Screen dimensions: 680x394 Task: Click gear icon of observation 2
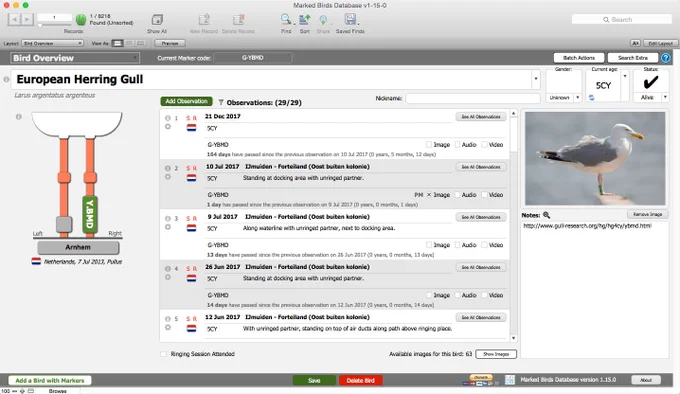coord(168,177)
